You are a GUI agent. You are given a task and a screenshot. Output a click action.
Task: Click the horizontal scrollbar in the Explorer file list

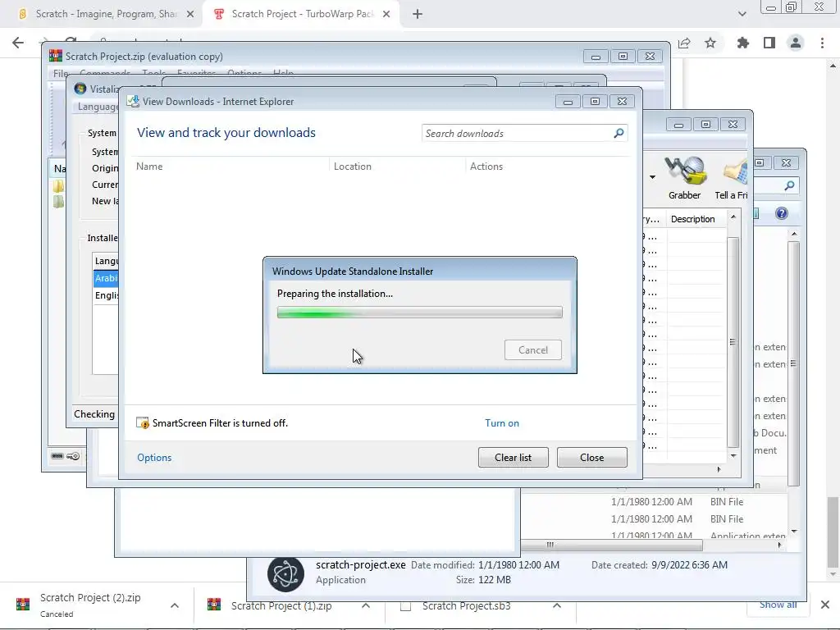(610, 545)
